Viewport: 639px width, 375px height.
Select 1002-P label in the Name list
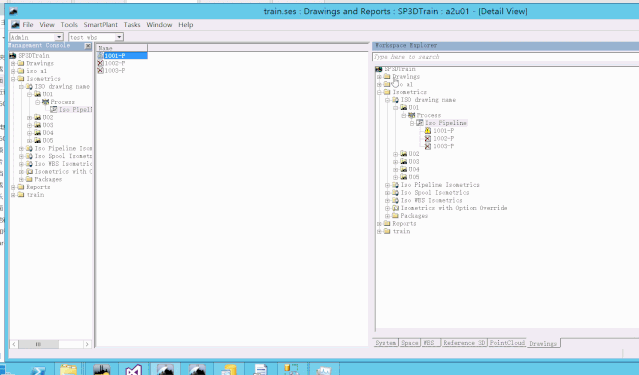(x=115, y=63)
